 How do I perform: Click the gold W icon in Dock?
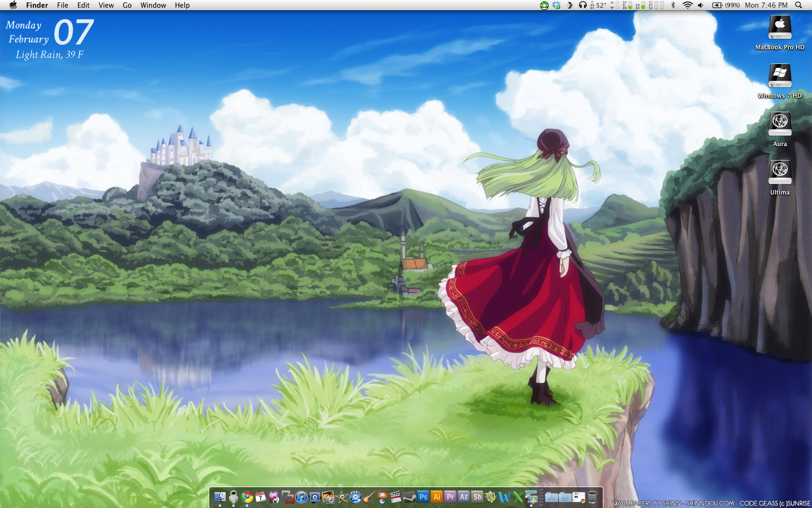click(491, 497)
